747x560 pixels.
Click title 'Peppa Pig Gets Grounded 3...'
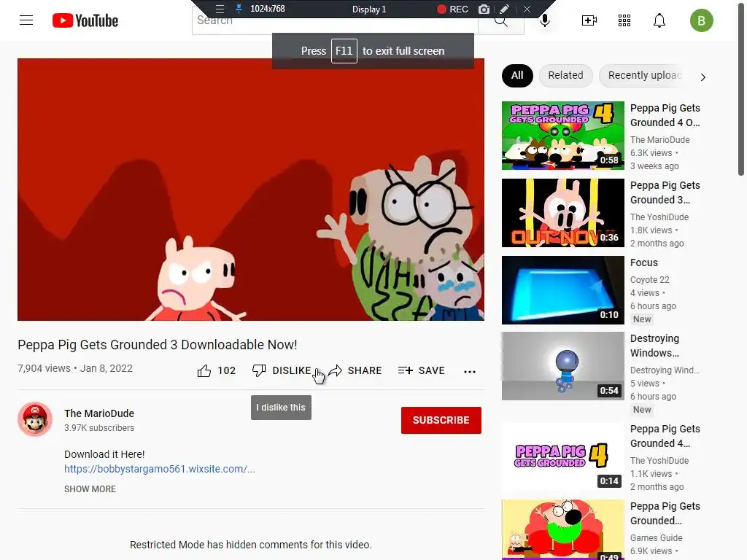coord(665,192)
